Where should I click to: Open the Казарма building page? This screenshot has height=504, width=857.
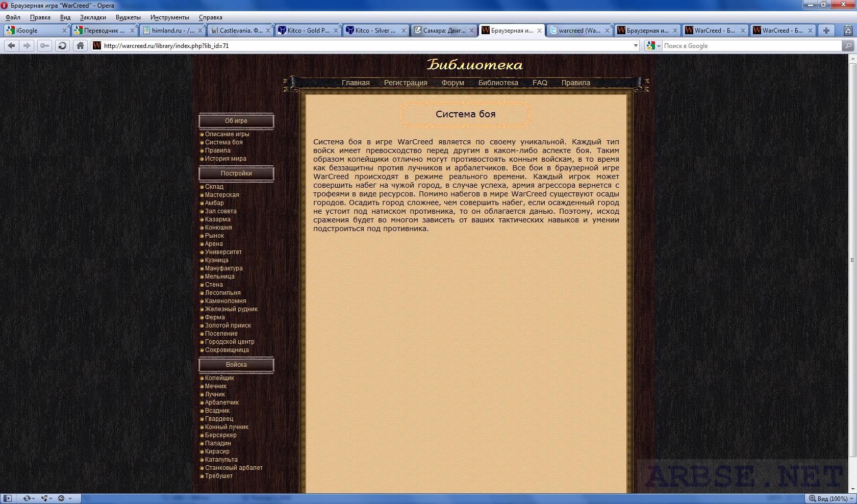pos(217,219)
